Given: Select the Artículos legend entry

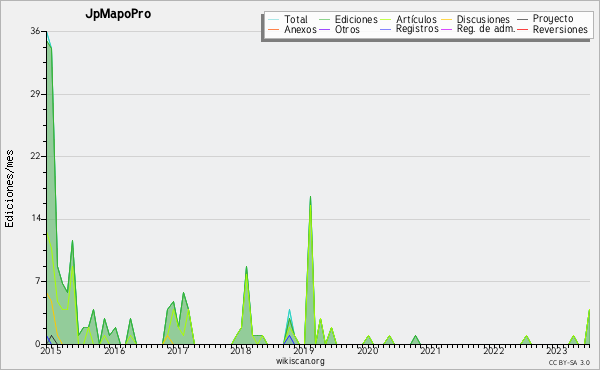Looking at the screenshot, I should [x=409, y=19].
